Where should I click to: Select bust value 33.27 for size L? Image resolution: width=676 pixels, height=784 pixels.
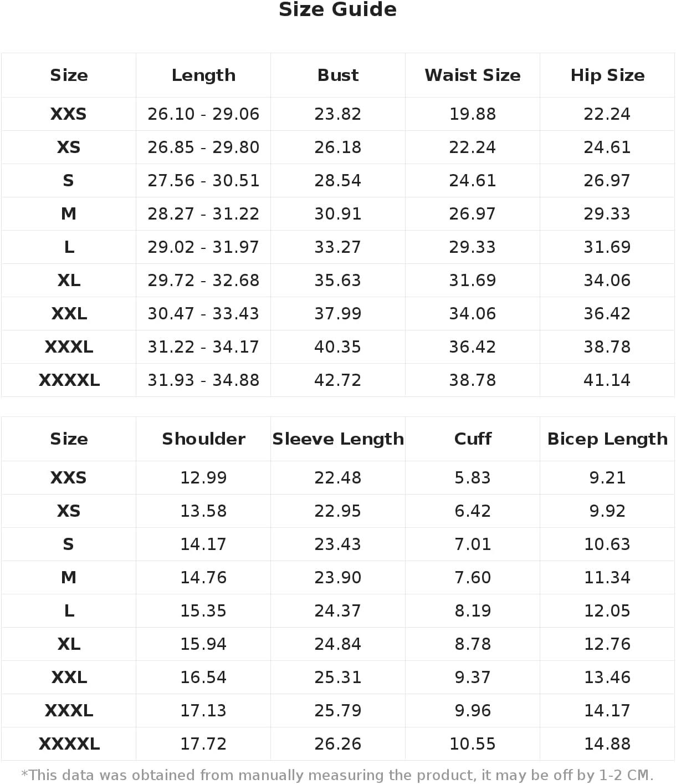338,247
